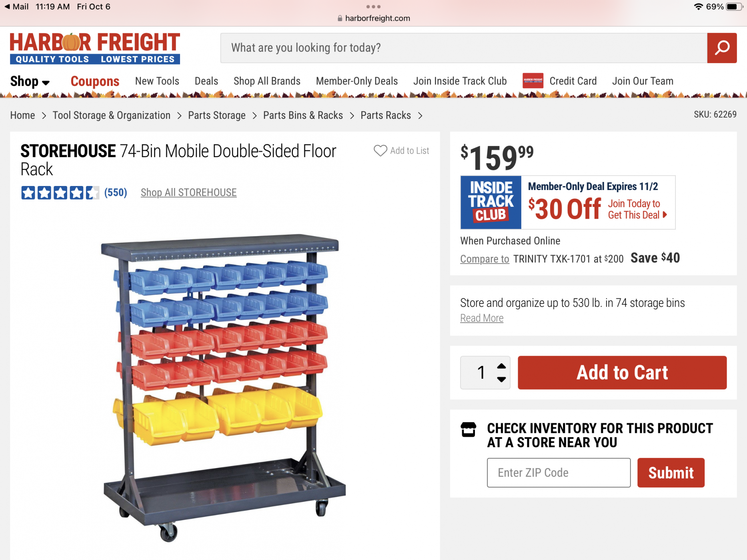This screenshot has width=747, height=560.
Task: Open Join Today to Get This Deal arrow
Action: click(665, 215)
